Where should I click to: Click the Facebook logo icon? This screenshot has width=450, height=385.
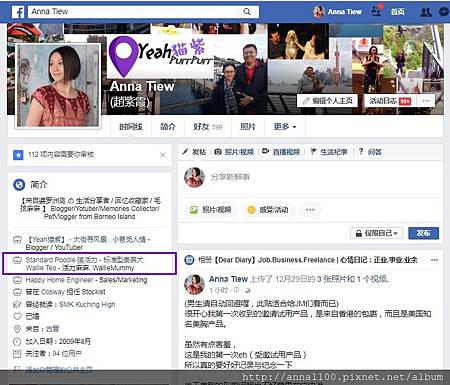pyautogui.click(x=18, y=12)
